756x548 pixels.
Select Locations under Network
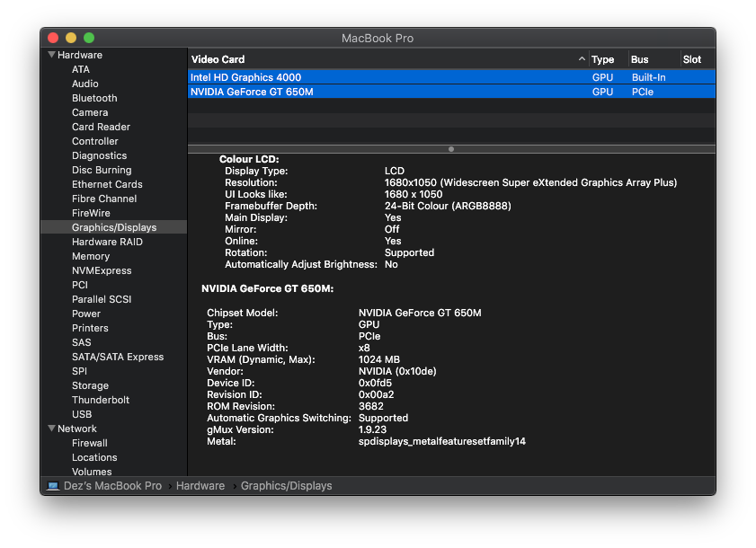[x=94, y=458]
